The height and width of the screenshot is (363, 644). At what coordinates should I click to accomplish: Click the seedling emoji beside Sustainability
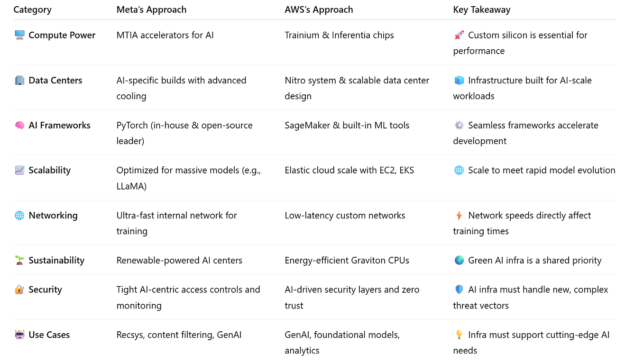(x=19, y=260)
